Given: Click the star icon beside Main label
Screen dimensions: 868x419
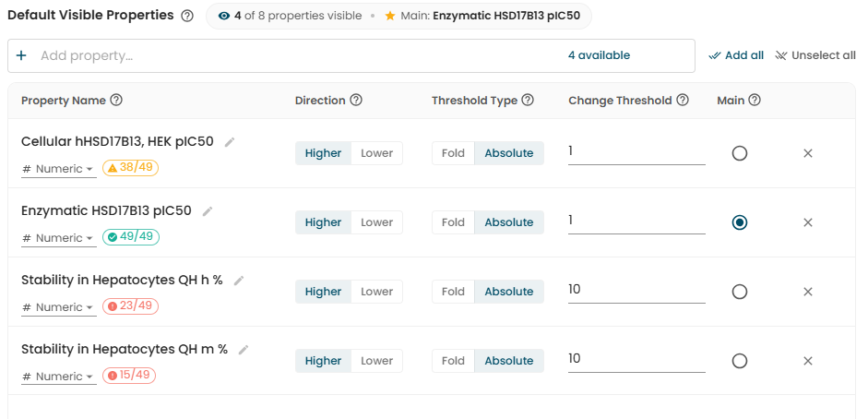Looking at the screenshot, I should pyautogui.click(x=390, y=16).
